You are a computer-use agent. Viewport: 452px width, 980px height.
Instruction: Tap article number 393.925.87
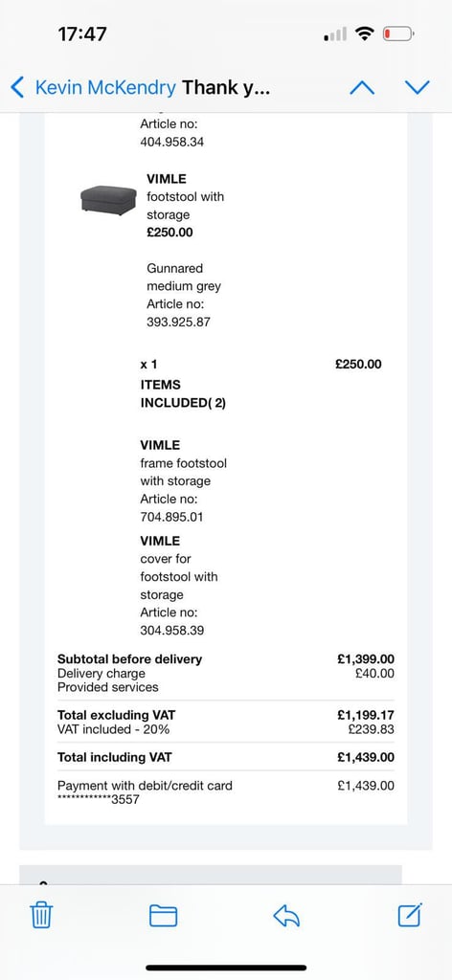[x=178, y=323]
